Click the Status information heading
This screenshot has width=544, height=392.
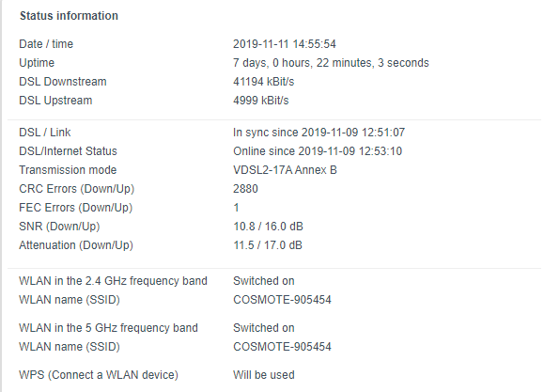pos(69,16)
